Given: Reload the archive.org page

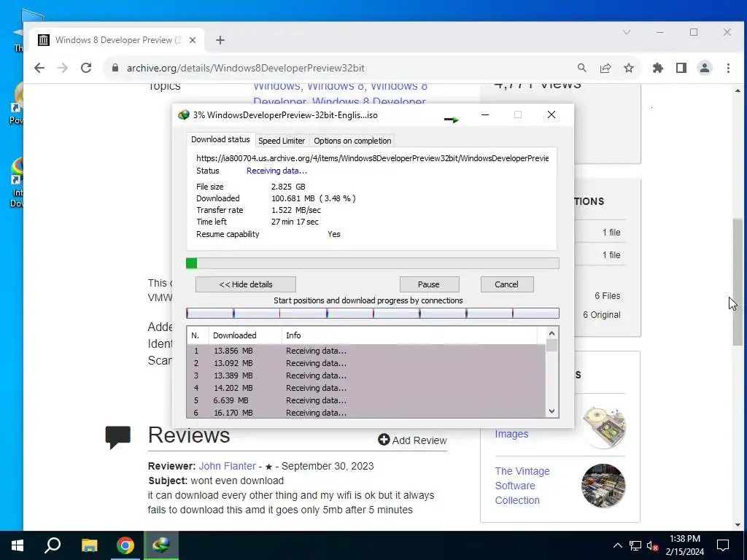Looking at the screenshot, I should (x=86, y=68).
